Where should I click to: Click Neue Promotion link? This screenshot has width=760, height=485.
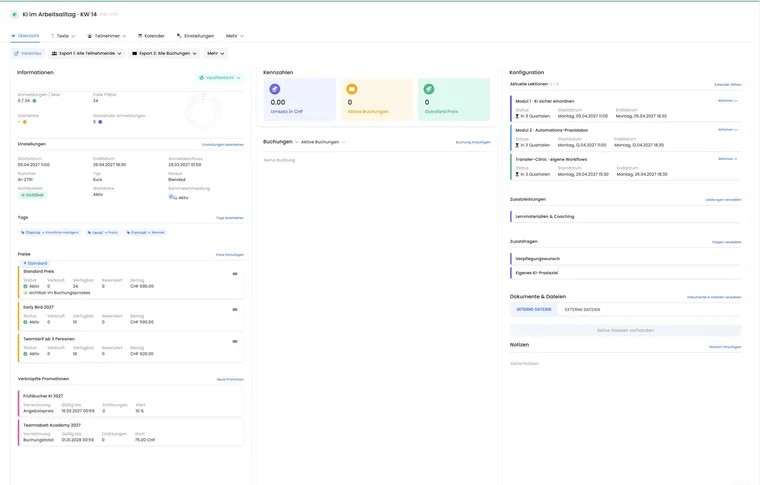coord(230,379)
